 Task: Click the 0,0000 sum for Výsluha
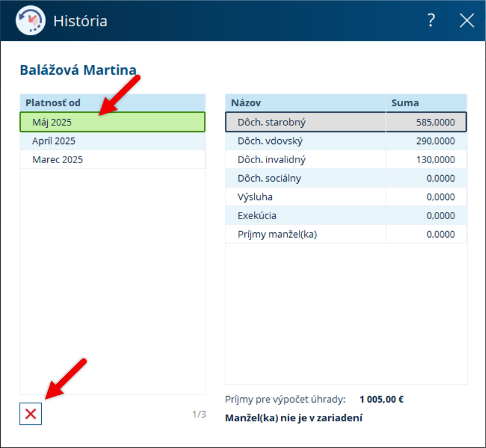(441, 197)
